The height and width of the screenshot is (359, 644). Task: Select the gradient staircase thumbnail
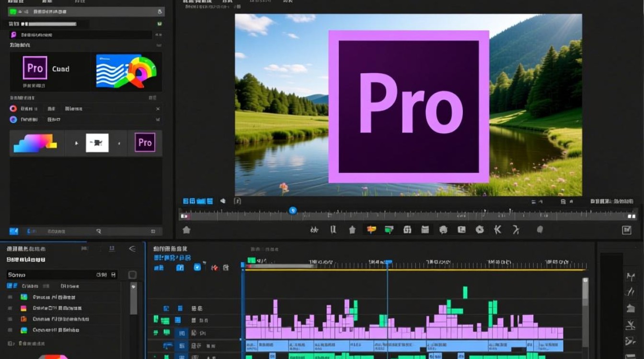click(x=35, y=143)
